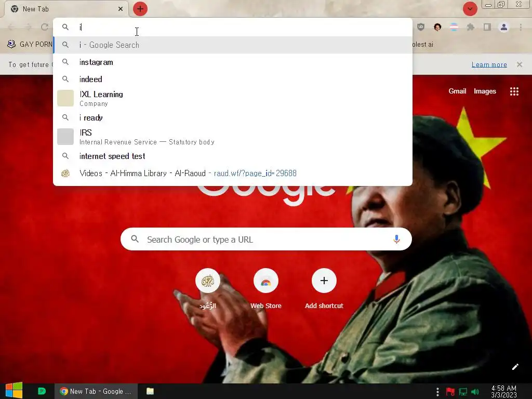Click the forward navigation arrow
The width and height of the screenshot is (532, 399).
coord(28,27)
